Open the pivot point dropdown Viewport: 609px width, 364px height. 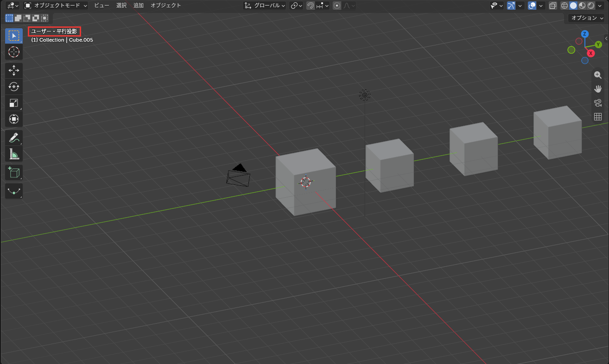tap(296, 6)
